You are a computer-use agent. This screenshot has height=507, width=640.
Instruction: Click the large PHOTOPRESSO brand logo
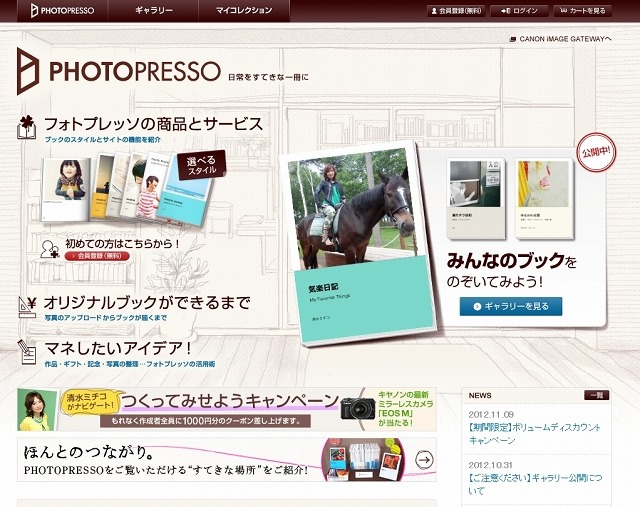tap(119, 71)
